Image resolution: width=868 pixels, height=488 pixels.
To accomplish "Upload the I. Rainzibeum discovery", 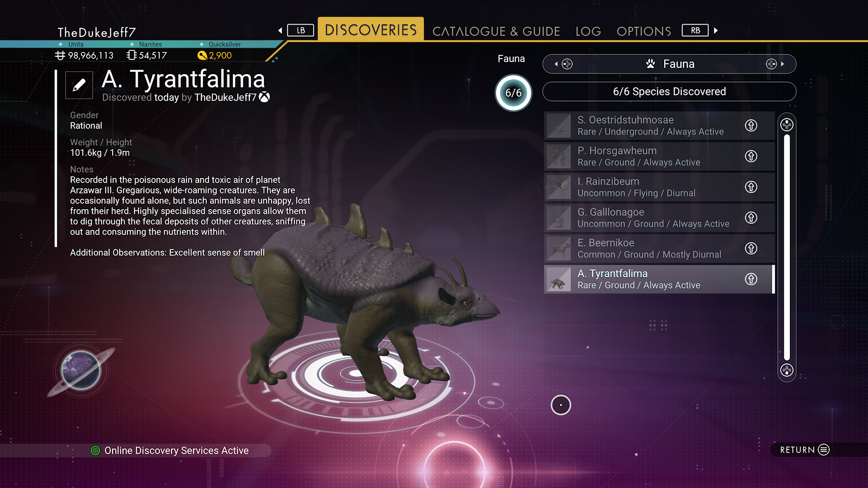I will [751, 187].
